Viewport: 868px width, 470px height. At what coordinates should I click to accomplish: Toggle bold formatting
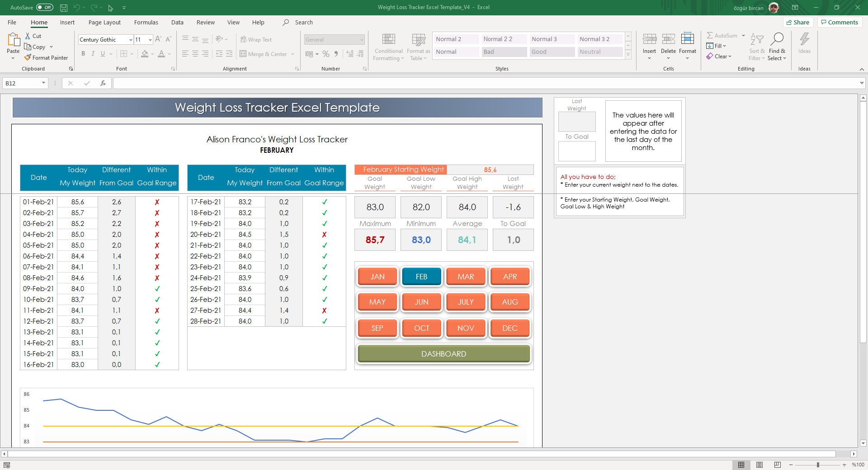83,53
